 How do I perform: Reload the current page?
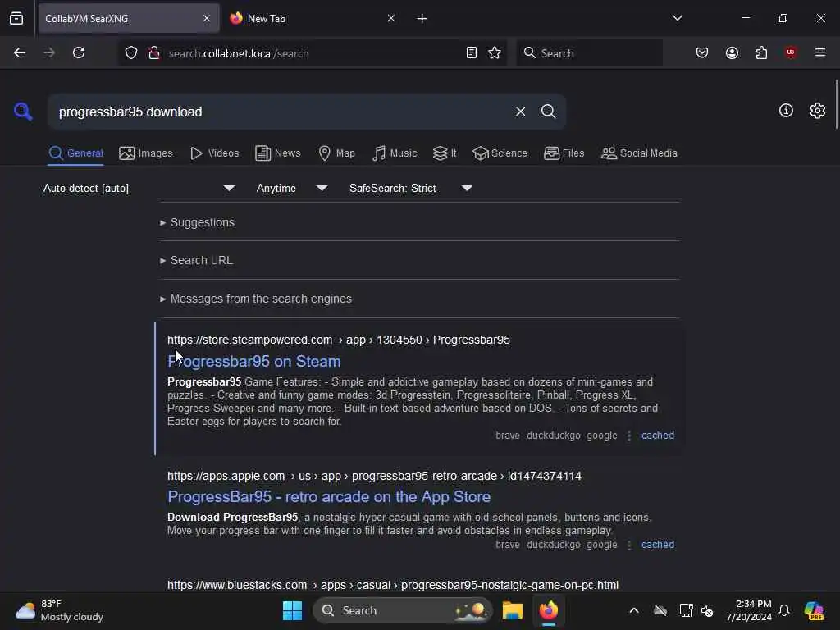tap(79, 52)
